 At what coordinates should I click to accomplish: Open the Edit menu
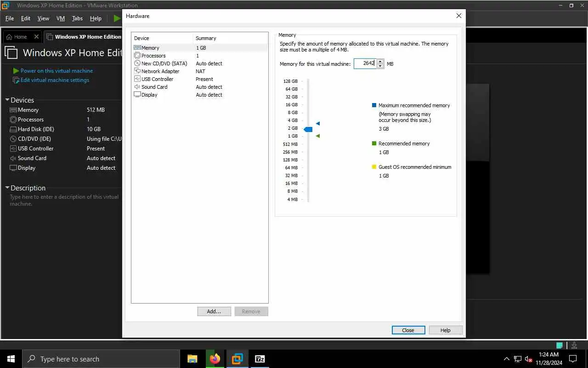click(x=26, y=18)
